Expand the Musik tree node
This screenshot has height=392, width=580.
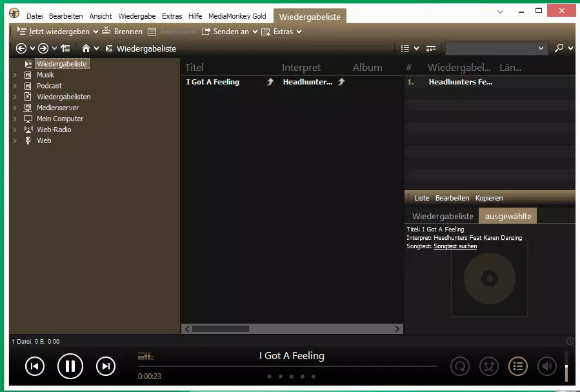(15, 75)
